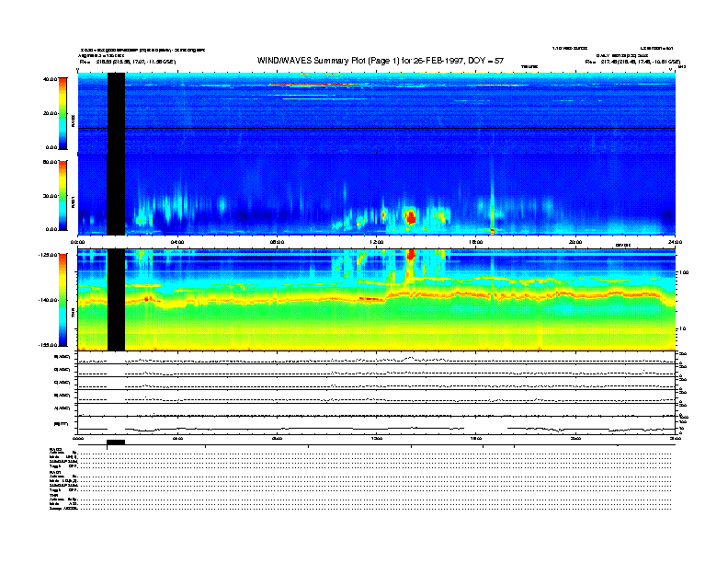728x563 pixels.
Task: Click the Rse position text at top right
Action: coord(632,62)
